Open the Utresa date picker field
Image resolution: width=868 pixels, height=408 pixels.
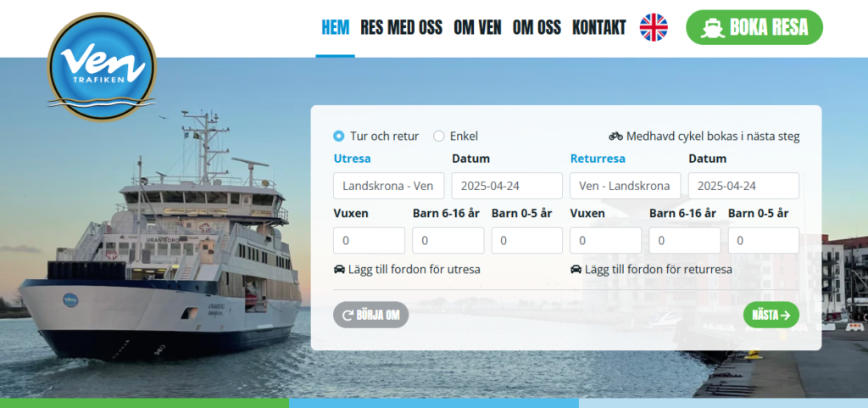click(507, 186)
